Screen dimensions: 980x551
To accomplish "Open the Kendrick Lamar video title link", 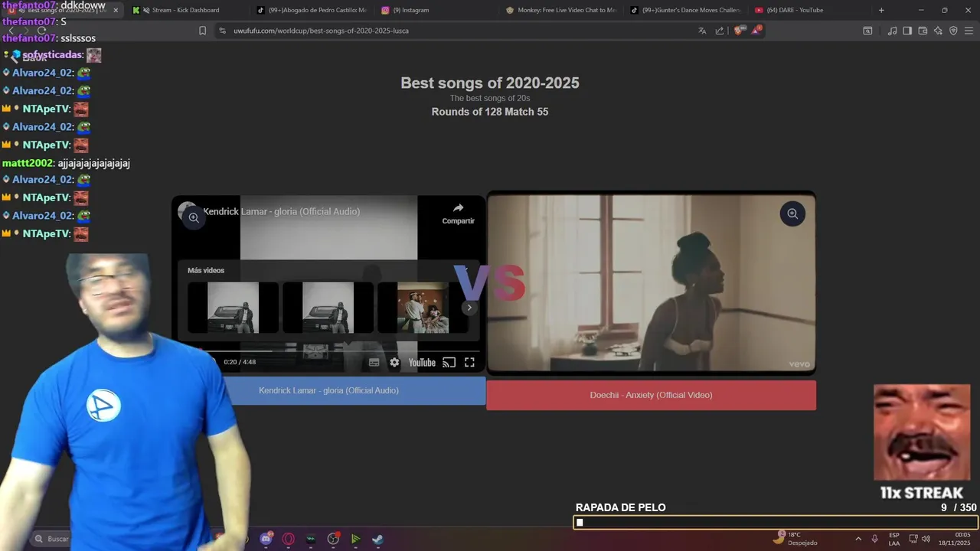I will tap(281, 211).
